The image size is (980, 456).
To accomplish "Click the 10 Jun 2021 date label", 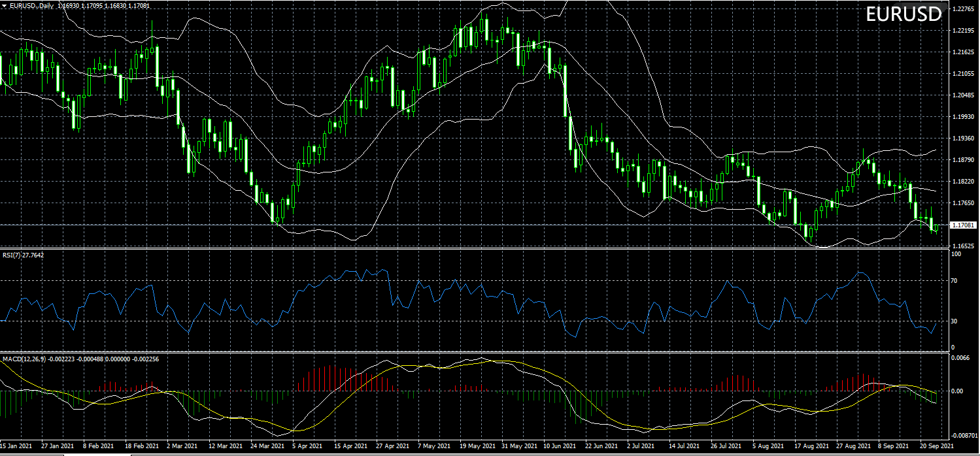I will [x=560, y=447].
